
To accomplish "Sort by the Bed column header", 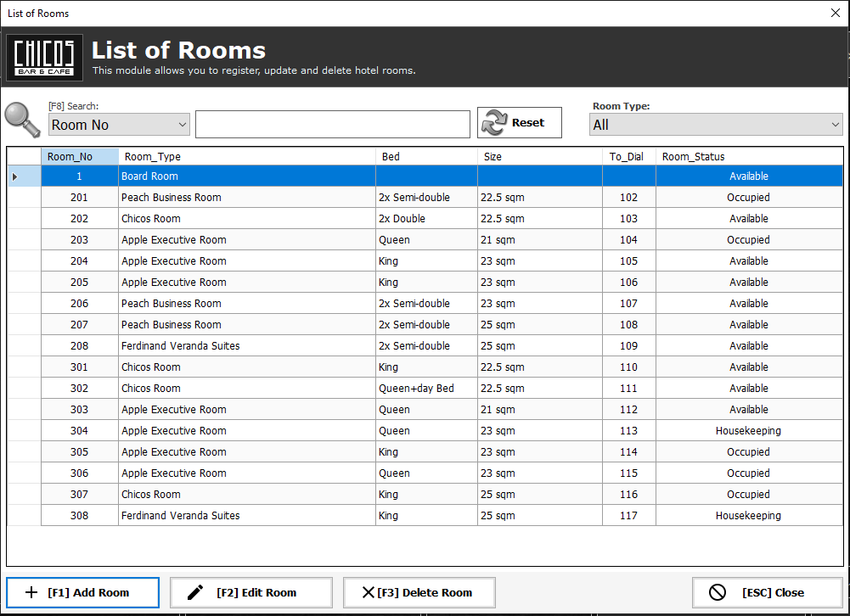I will point(426,157).
